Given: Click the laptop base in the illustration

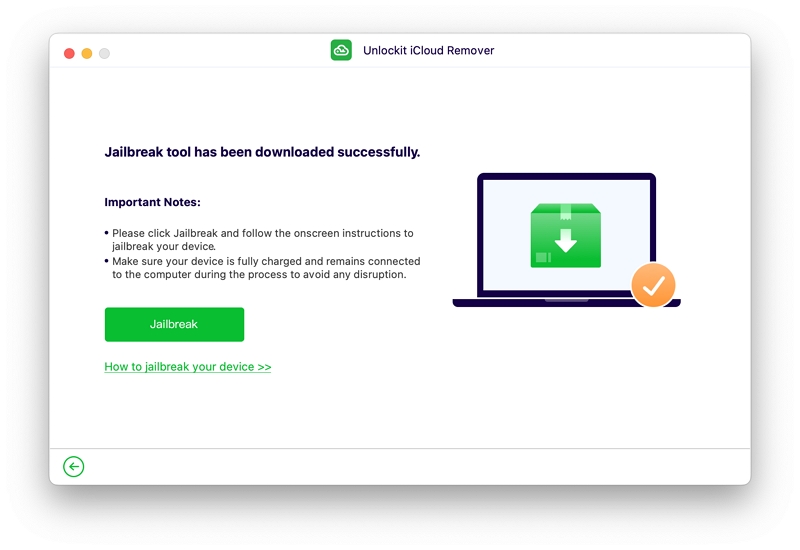Looking at the screenshot, I should (566, 303).
